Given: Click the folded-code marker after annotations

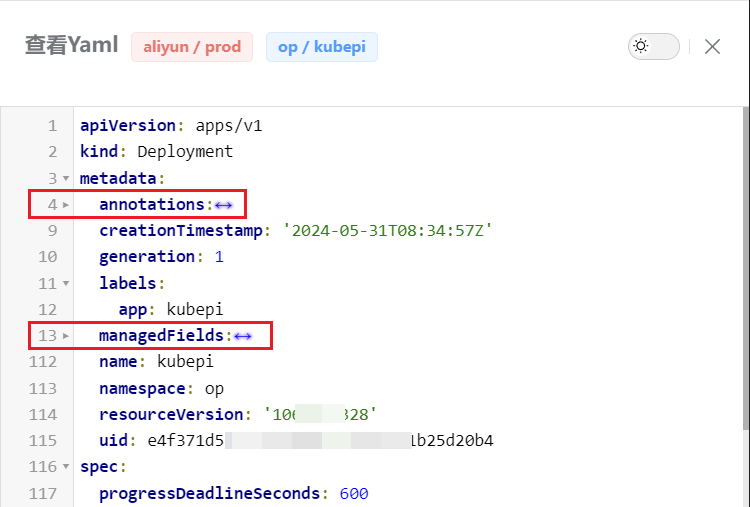Looking at the screenshot, I should [x=224, y=205].
